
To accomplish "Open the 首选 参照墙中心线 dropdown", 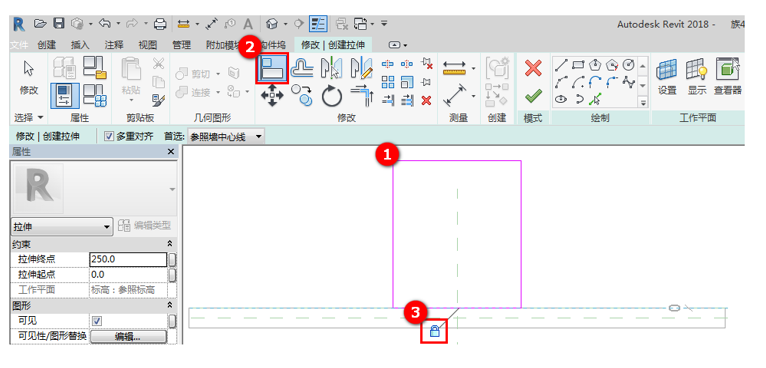I will 226,137.
